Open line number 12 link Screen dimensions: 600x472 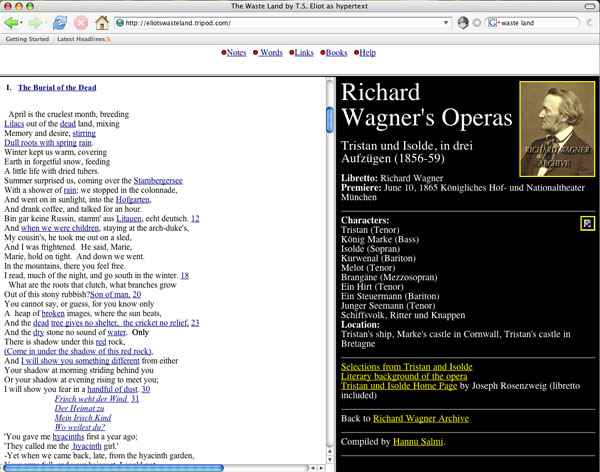pyautogui.click(x=195, y=219)
